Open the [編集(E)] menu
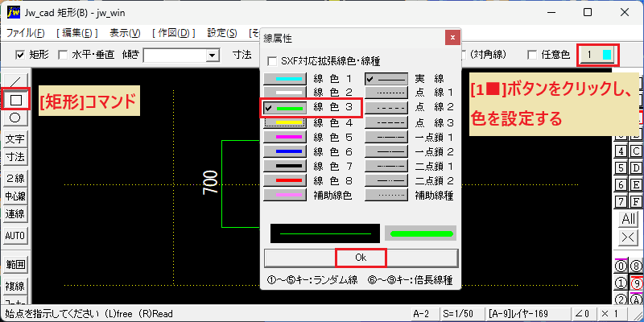644x322 pixels. click(76, 33)
